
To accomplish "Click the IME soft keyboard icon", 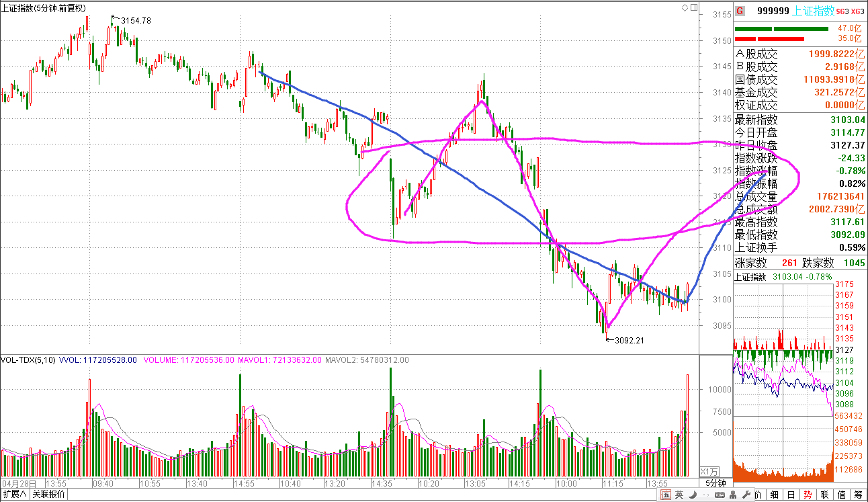I will [x=720, y=495].
